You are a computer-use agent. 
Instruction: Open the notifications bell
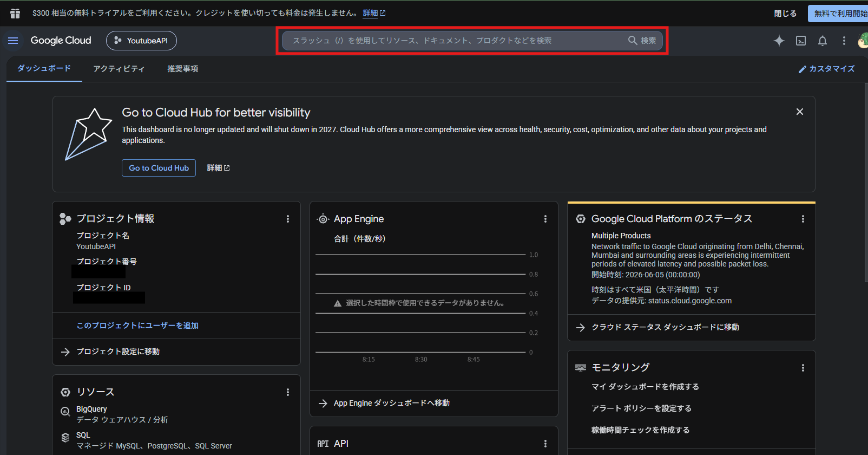tap(823, 41)
